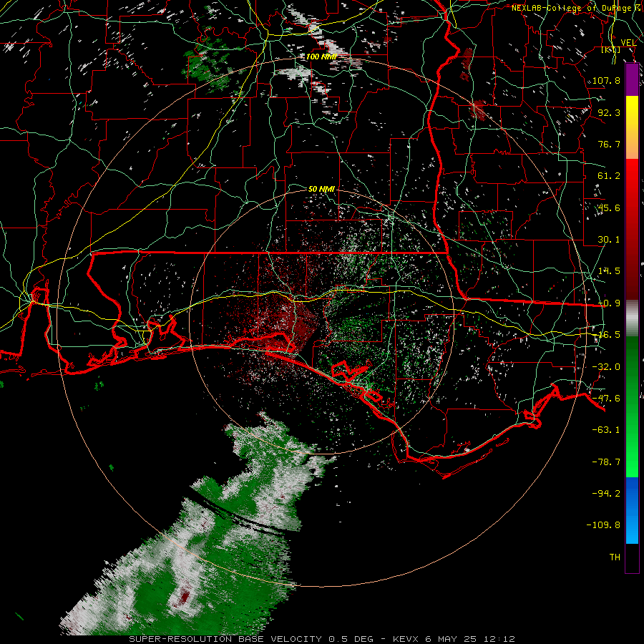
Task: Click the 14.5 velocity scale value
Action: coord(609,271)
